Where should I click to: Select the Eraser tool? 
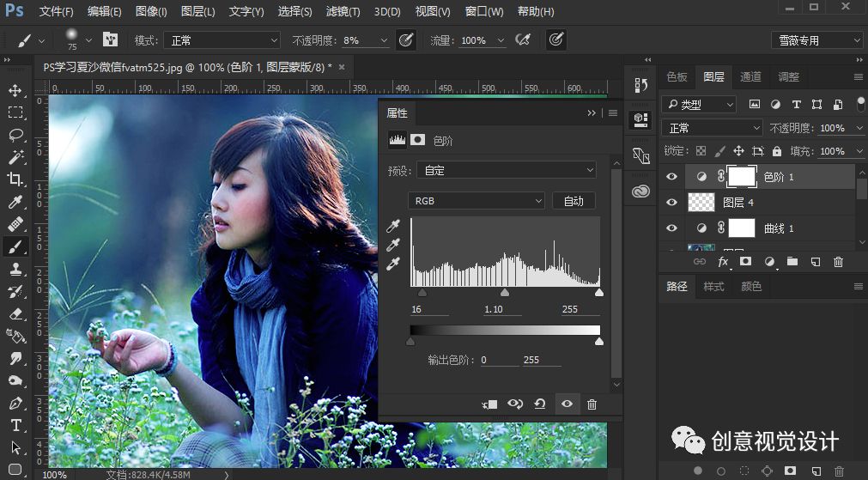pos(15,314)
